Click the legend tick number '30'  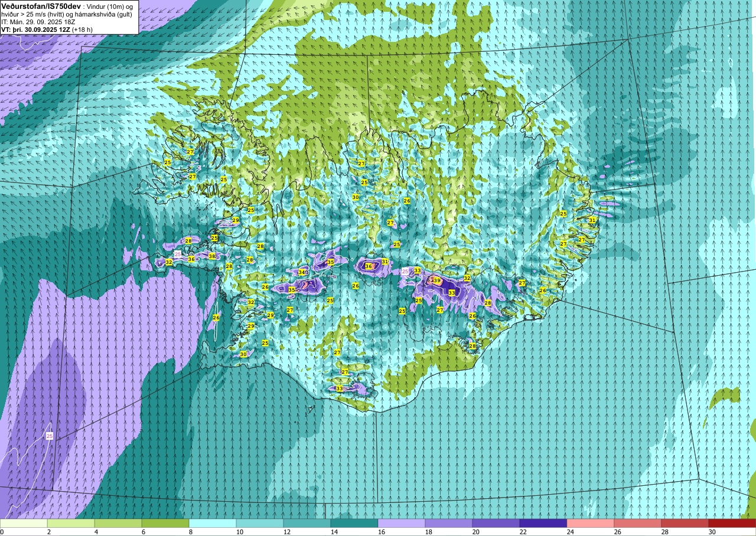click(712, 532)
